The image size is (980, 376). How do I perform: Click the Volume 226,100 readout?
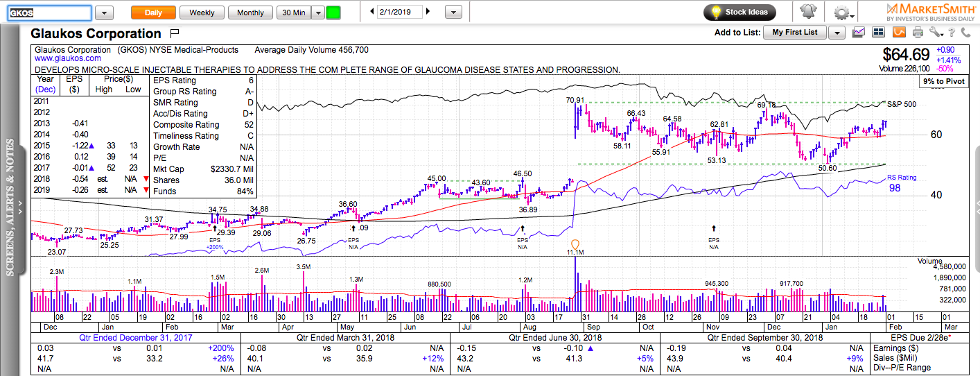coord(904,69)
